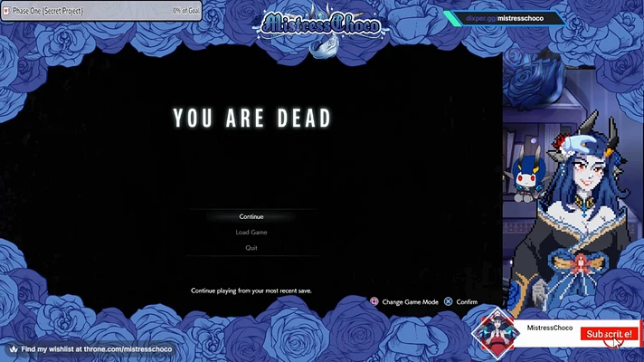644x362 pixels.
Task: Click the cross Confirm button icon
Action: point(448,301)
